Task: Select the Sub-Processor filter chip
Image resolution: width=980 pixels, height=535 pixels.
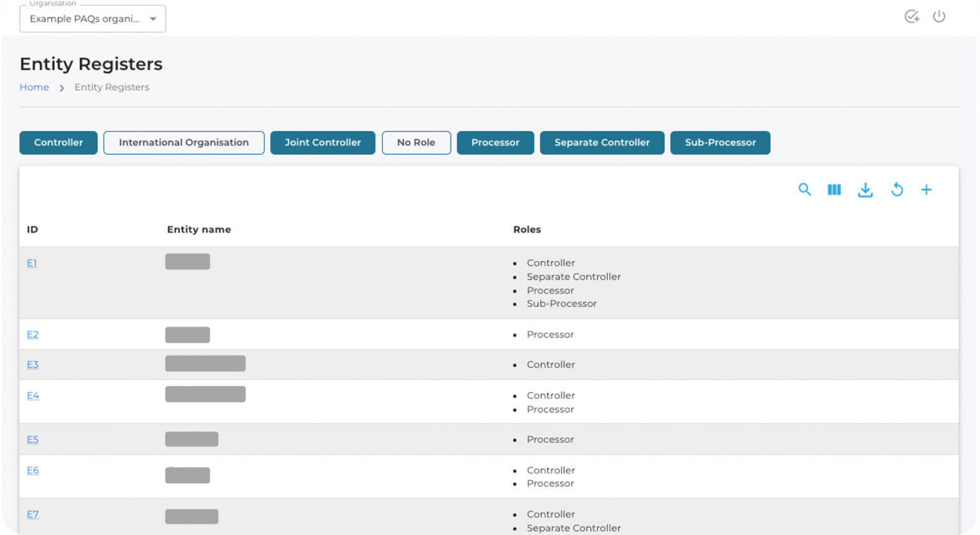Action: (720, 142)
